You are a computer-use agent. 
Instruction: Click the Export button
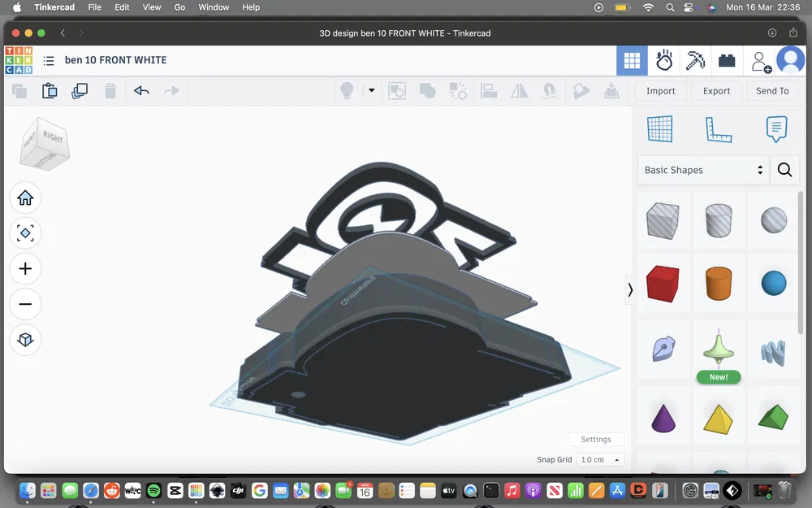point(715,91)
